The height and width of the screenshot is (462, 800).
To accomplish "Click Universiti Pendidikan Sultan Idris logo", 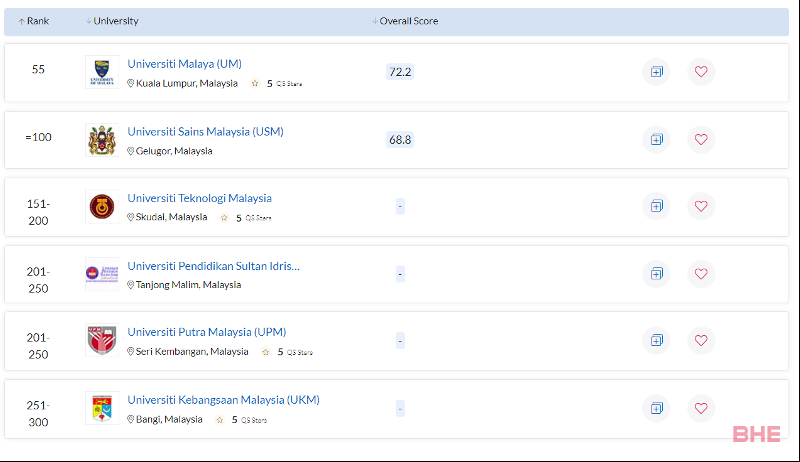I will 102,274.
